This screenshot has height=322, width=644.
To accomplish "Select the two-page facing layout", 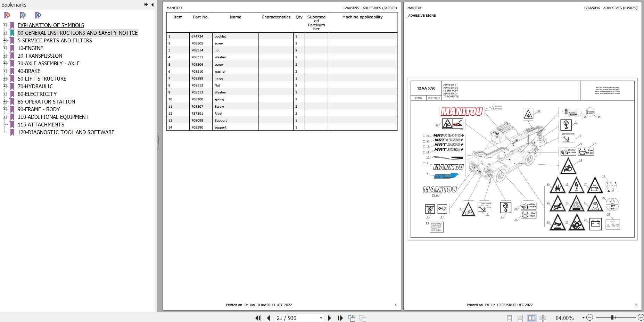I will coord(531,318).
